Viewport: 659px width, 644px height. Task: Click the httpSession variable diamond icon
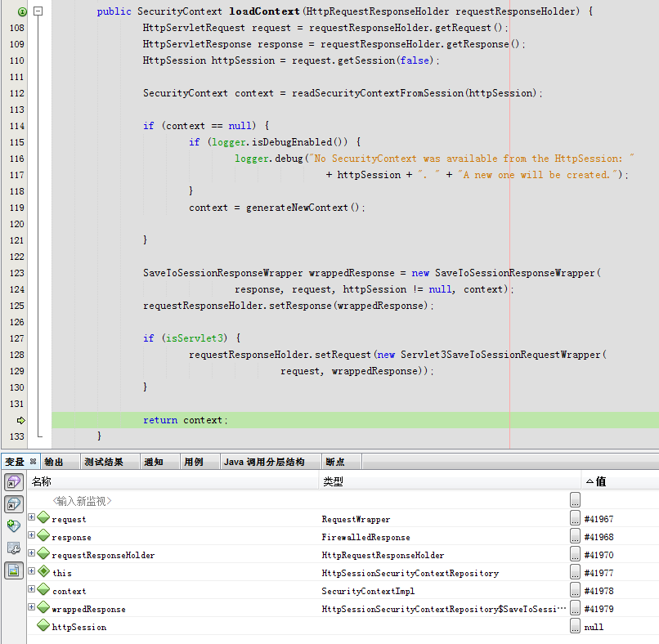pyautogui.click(x=43, y=625)
